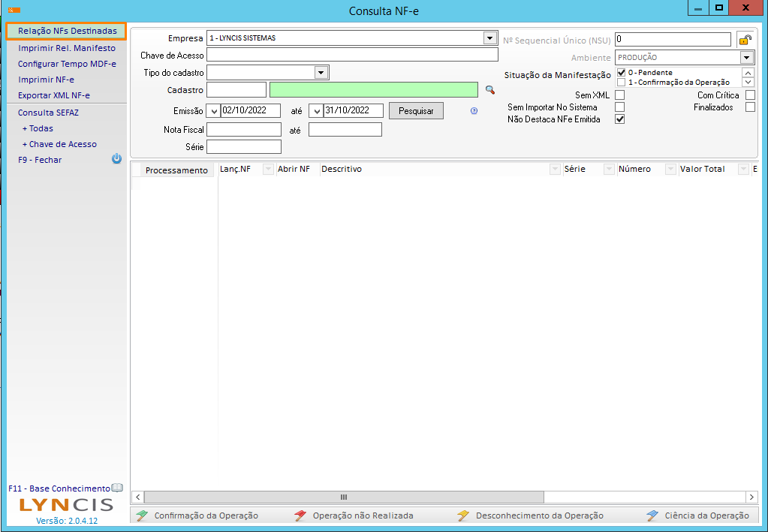Viewport: 768px width, 532px height.
Task: Open the Empresa dropdown list
Action: coord(490,38)
